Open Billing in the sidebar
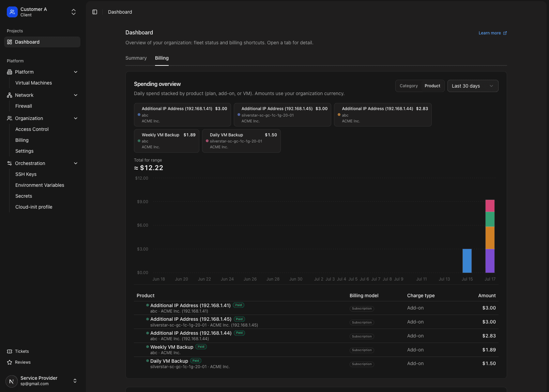Viewport: 549px width, 392px height. pos(22,140)
